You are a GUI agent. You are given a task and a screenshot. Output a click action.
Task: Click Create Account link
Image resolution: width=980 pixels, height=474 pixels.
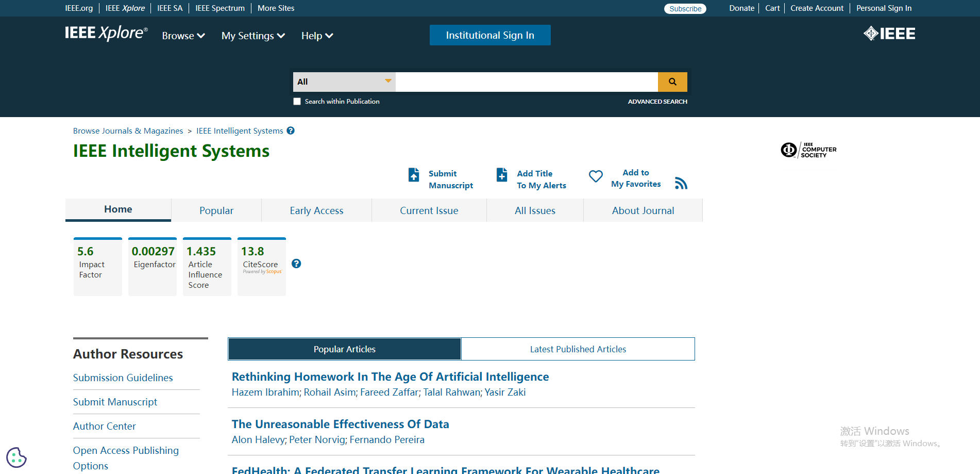point(817,8)
